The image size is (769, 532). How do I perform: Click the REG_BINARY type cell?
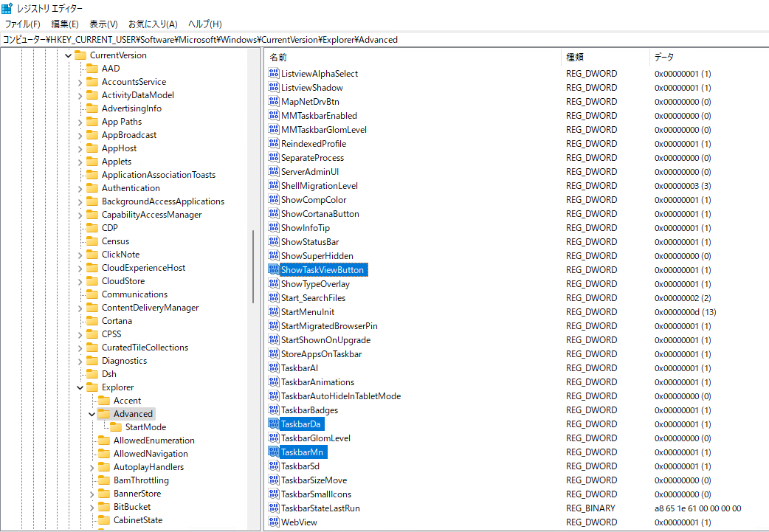[590, 508]
